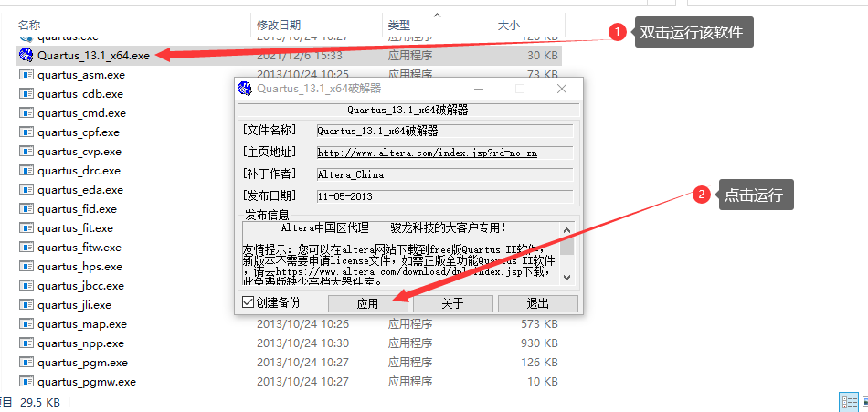The height and width of the screenshot is (412, 868).
Task: Click the 573 KB size cell
Action: (x=539, y=324)
